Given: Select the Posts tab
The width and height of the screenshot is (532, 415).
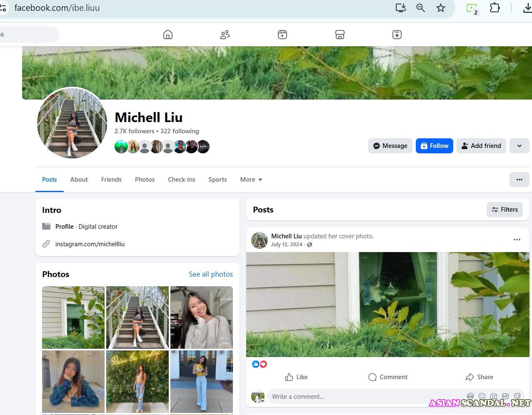Looking at the screenshot, I should pos(50,180).
